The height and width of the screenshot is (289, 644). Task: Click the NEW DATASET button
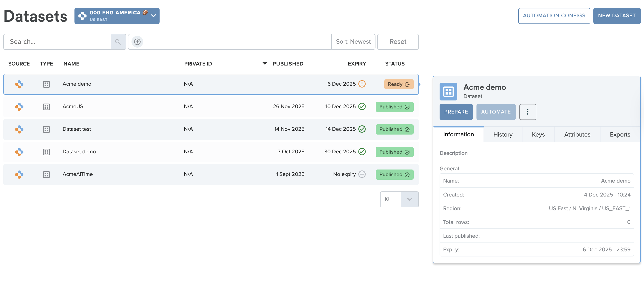(x=617, y=16)
